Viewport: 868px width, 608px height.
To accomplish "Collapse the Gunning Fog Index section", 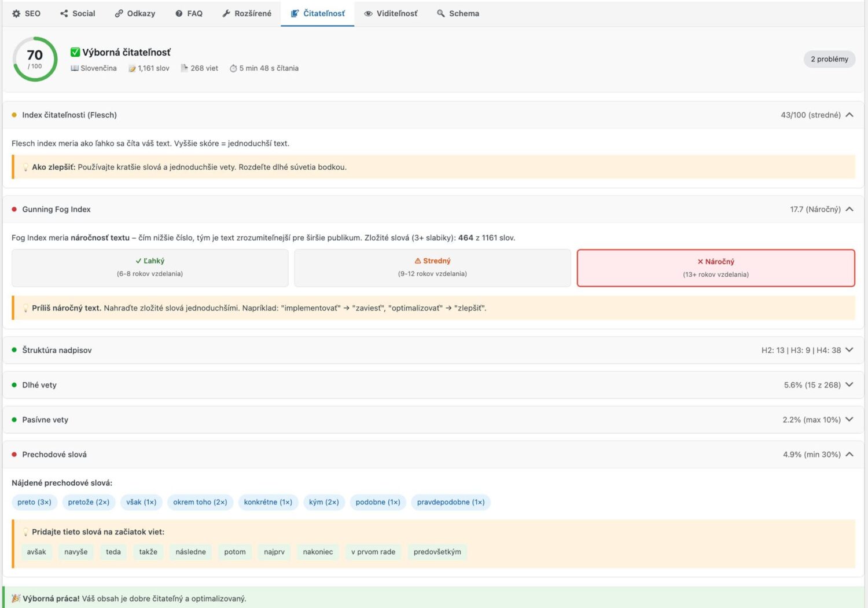I will (x=849, y=209).
